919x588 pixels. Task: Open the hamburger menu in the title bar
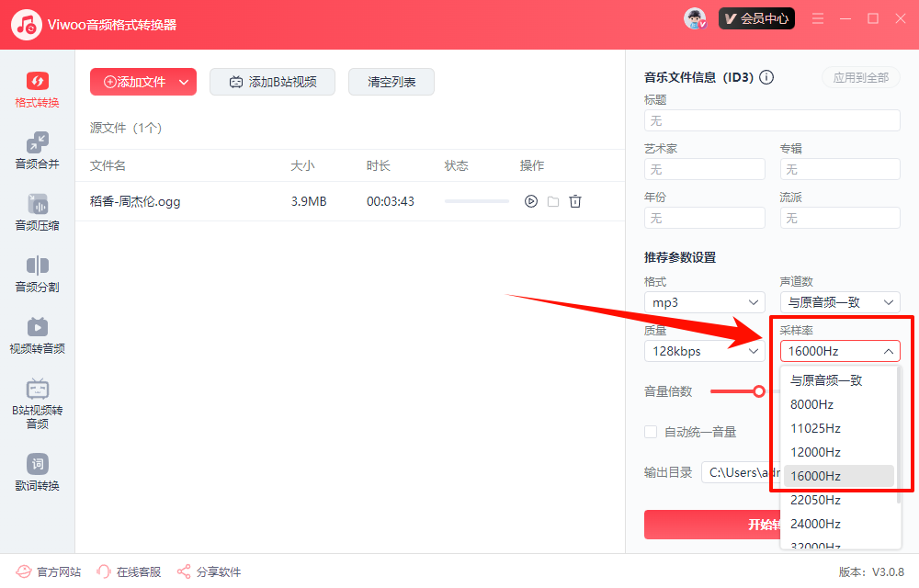[x=817, y=17]
